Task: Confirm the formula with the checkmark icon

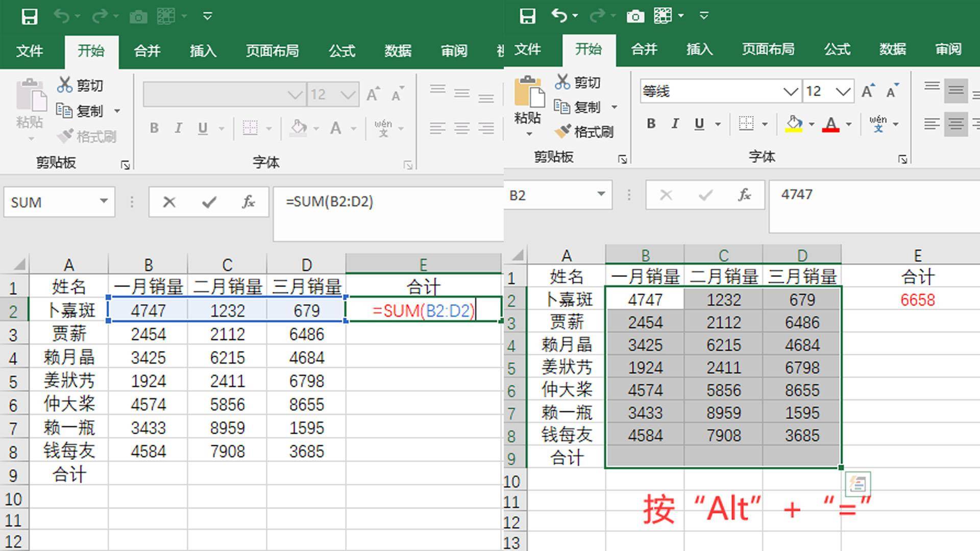Action: pyautogui.click(x=703, y=194)
